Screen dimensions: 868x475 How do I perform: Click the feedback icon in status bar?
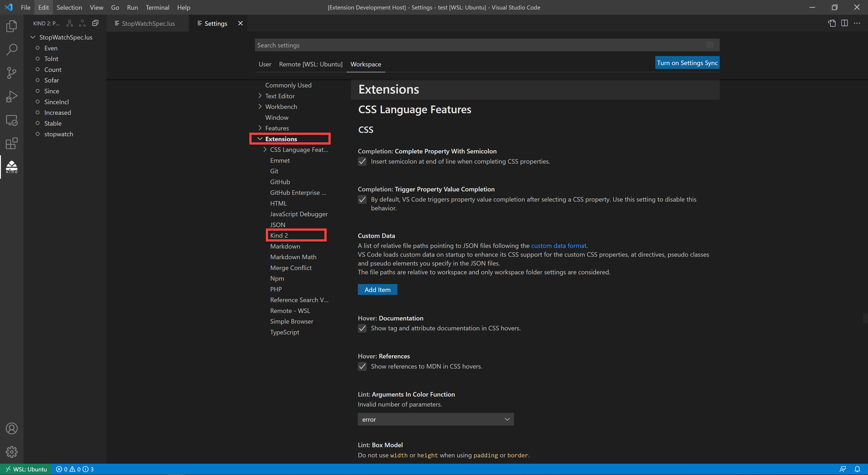pos(843,469)
